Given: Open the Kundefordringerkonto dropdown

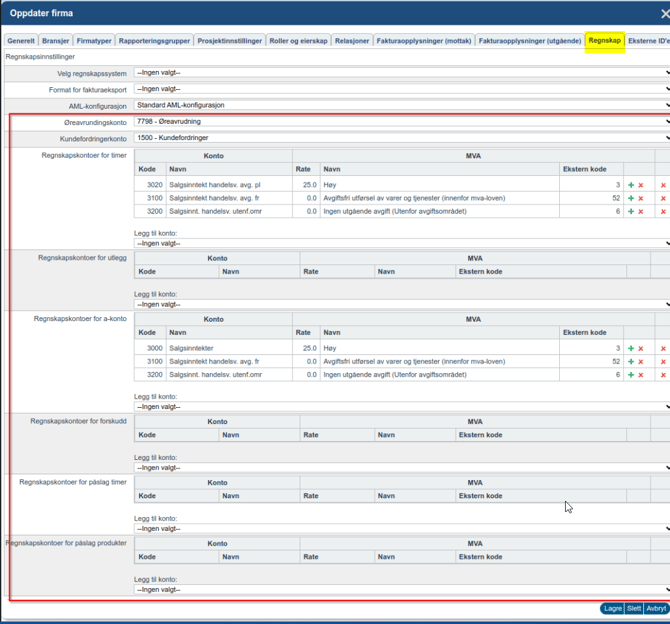Looking at the screenshot, I should (400, 138).
